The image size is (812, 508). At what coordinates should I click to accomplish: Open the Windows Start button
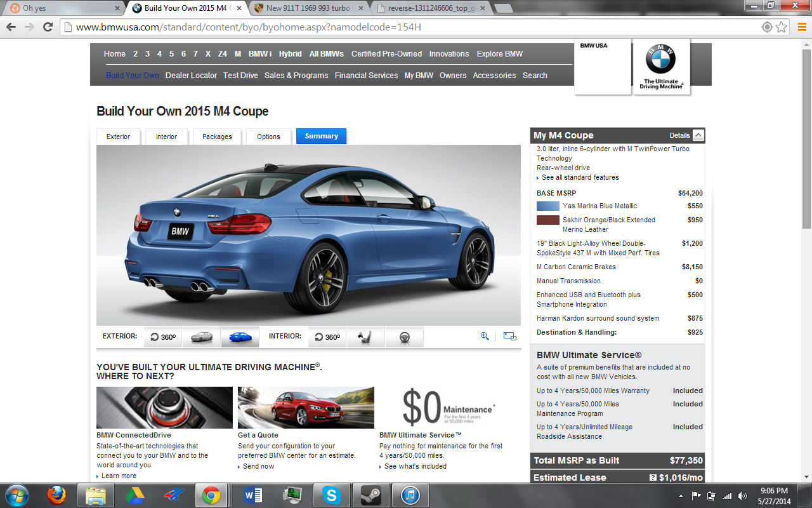[x=16, y=495]
